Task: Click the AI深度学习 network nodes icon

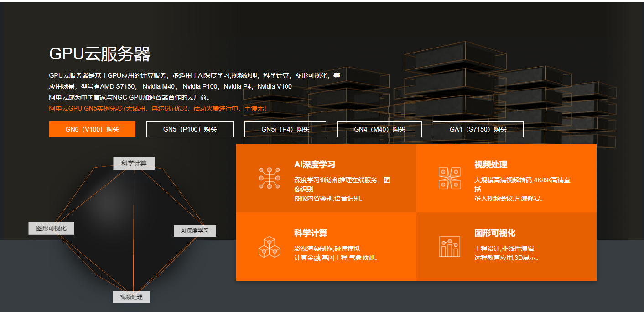Action: pos(269,178)
